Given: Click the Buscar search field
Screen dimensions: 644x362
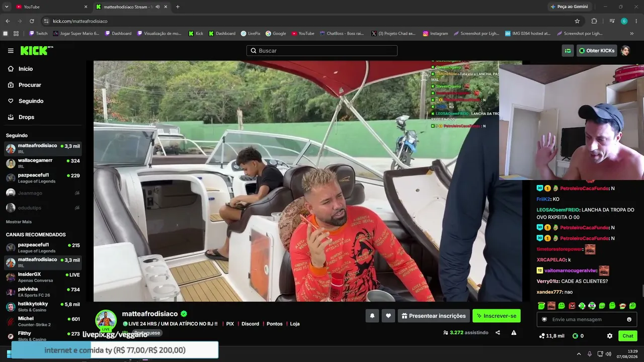Looking at the screenshot, I should click(322, 51).
